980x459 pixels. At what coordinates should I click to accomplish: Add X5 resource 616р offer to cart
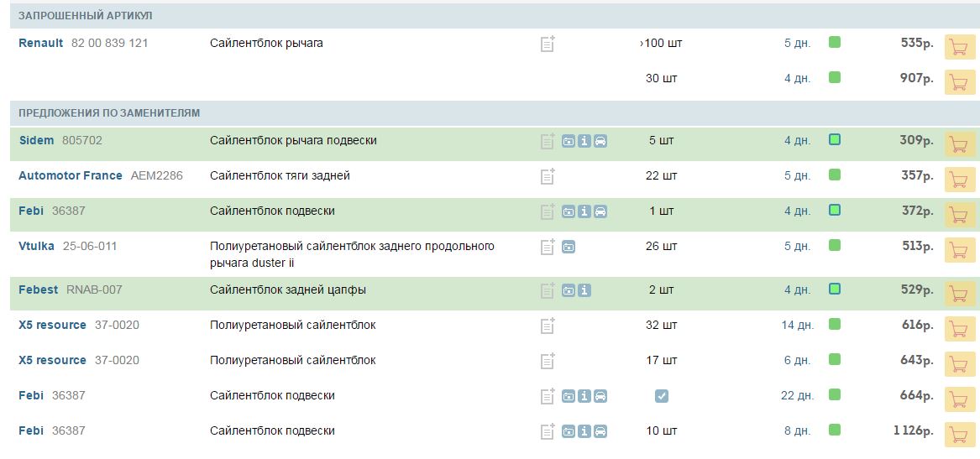coord(959,328)
